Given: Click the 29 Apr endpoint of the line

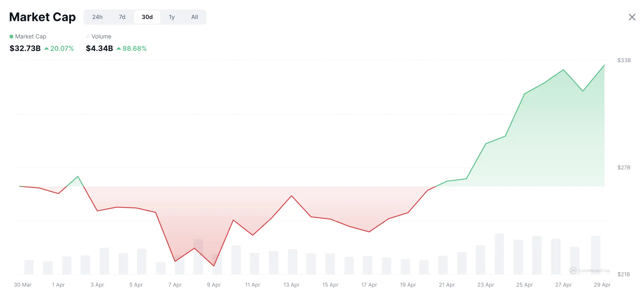Looking at the screenshot, I should point(604,65).
